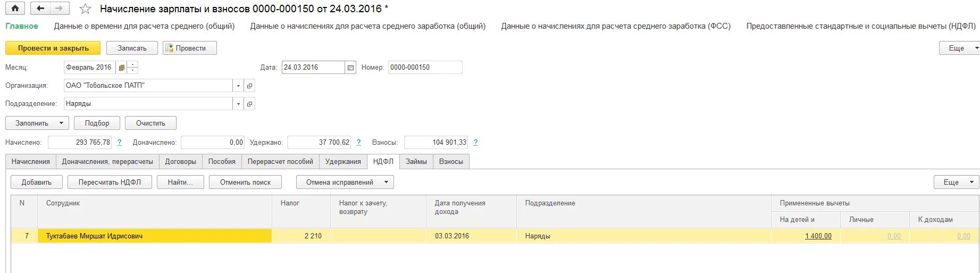Click the Очистить button

[150, 123]
